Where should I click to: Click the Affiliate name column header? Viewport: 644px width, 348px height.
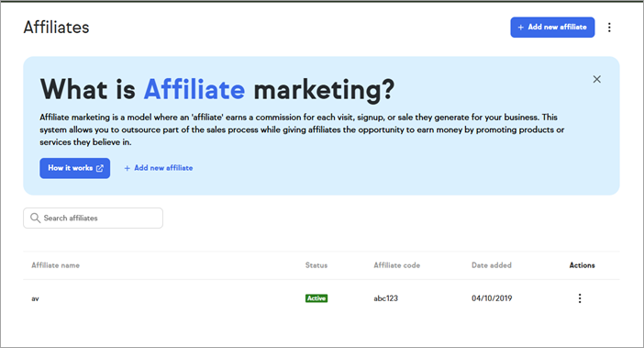55,265
